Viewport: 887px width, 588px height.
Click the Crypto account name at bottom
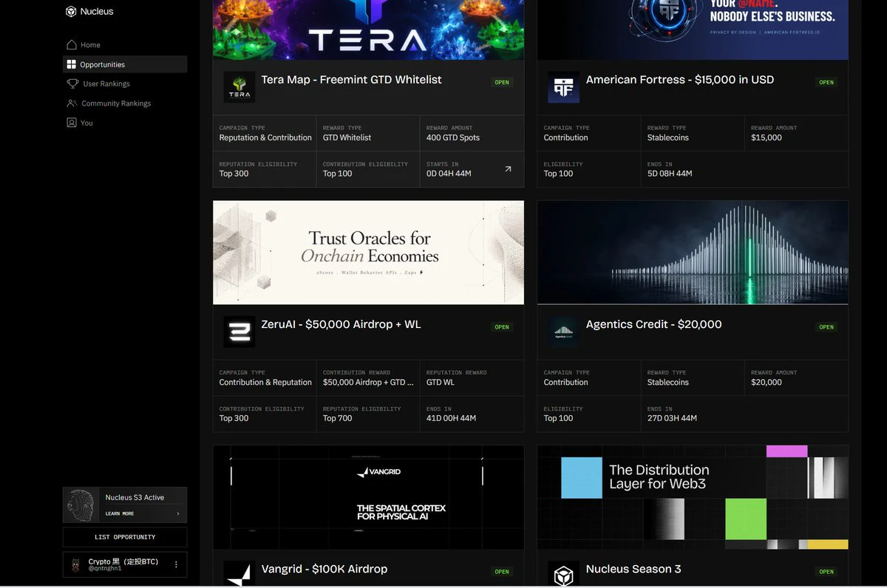coord(123,561)
